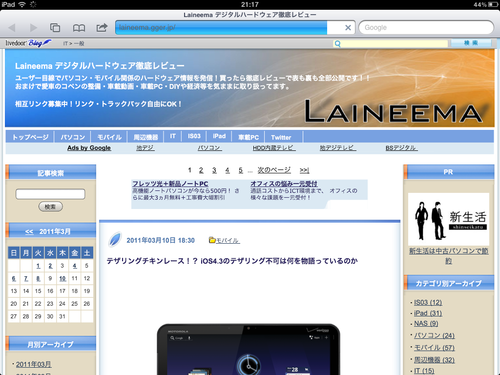Image resolution: width=500 pixels, height=375 pixels.
Task: Go to page 3 in pagination
Action: 214,170
